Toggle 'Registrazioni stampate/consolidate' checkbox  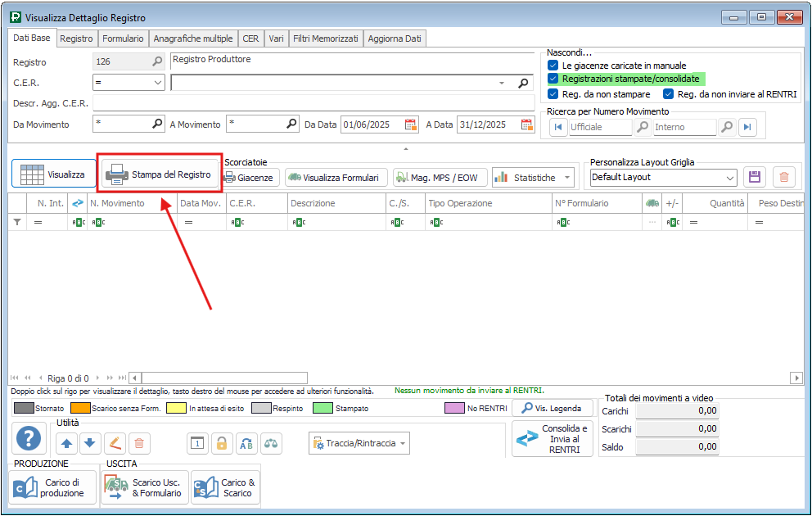pos(553,79)
